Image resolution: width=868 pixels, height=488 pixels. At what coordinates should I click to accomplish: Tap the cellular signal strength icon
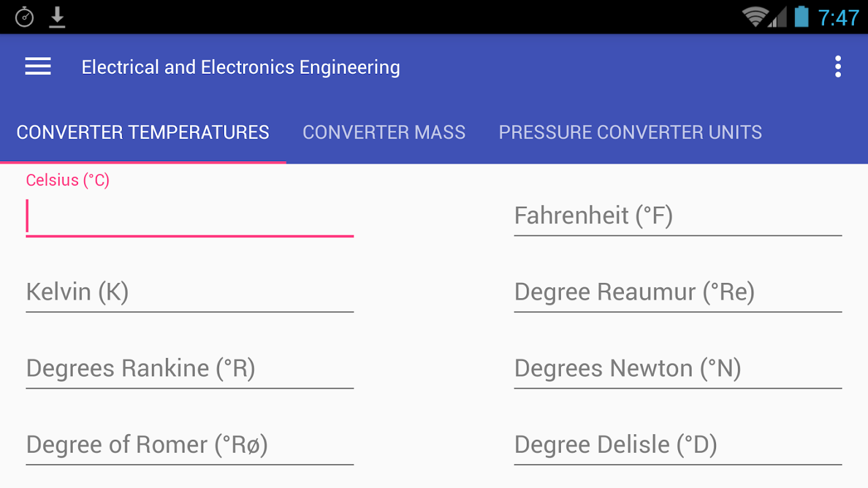click(x=778, y=18)
